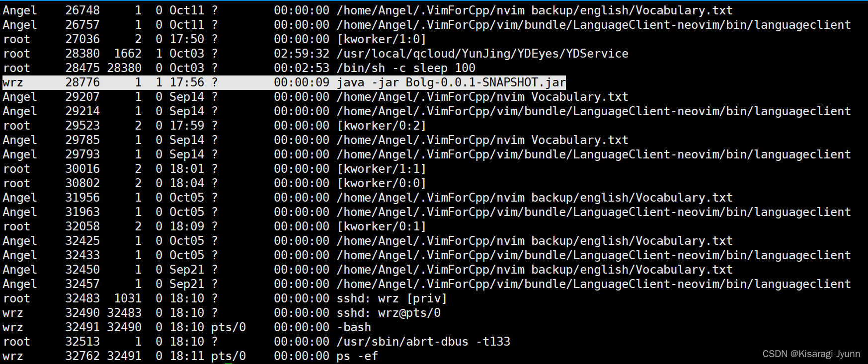Click PID 26748 in the first row

pyautogui.click(x=82, y=10)
